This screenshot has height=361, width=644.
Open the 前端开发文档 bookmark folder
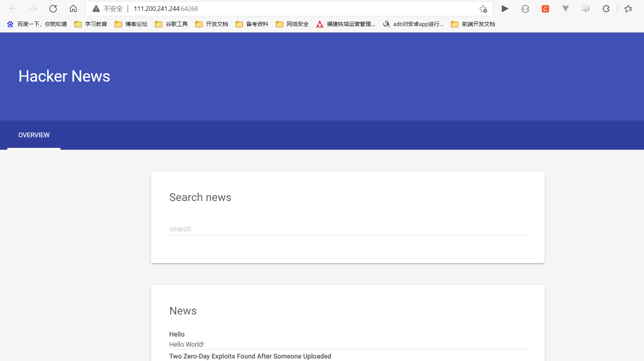tap(473, 24)
